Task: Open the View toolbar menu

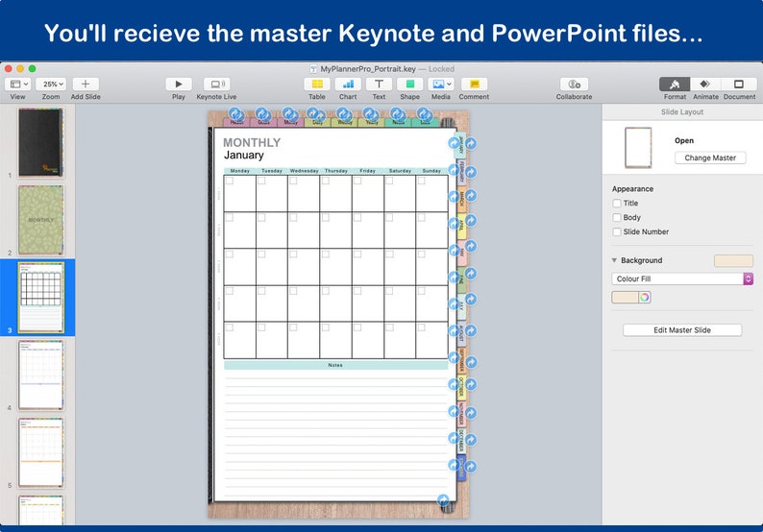Action: pos(18,85)
